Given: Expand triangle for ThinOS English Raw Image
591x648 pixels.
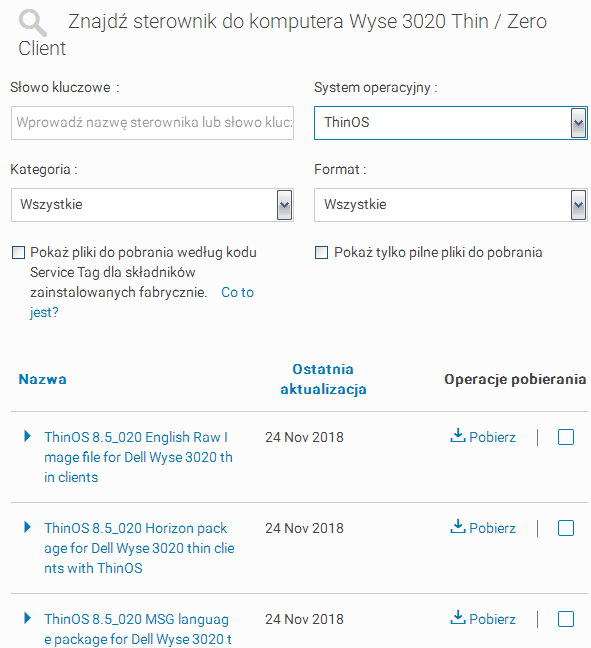Looking at the screenshot, I should pyautogui.click(x=27, y=436).
